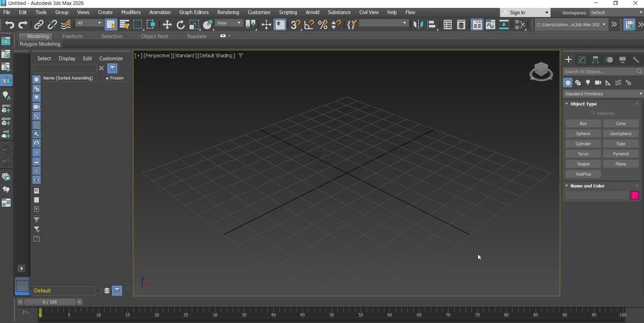The image size is (644, 323).
Task: Select the Select and Link tool
Action: click(39, 24)
